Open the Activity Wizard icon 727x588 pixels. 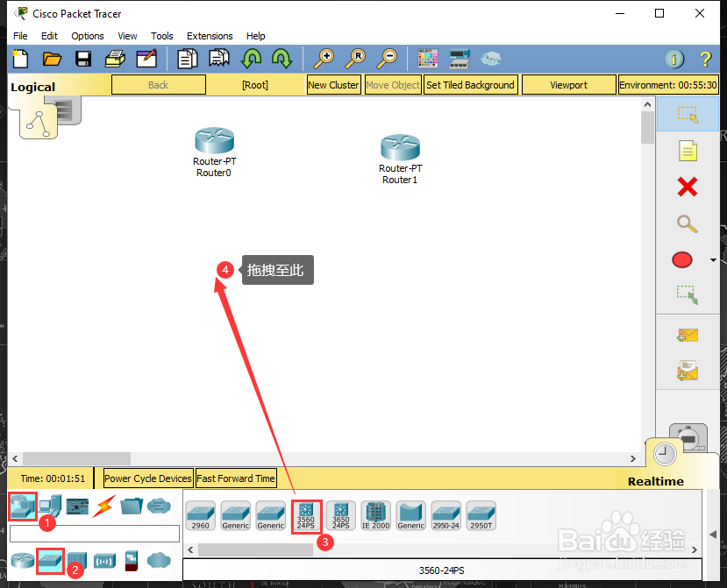[146, 59]
